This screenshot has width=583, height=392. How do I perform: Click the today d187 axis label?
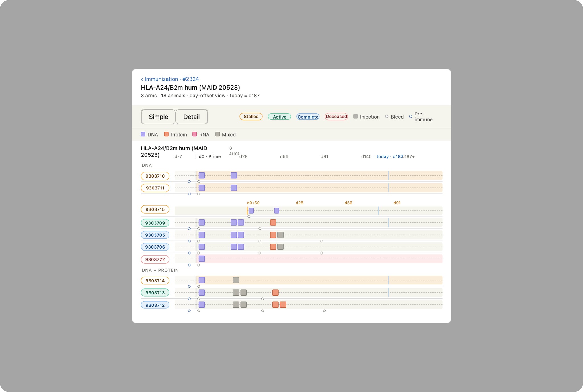coord(389,156)
